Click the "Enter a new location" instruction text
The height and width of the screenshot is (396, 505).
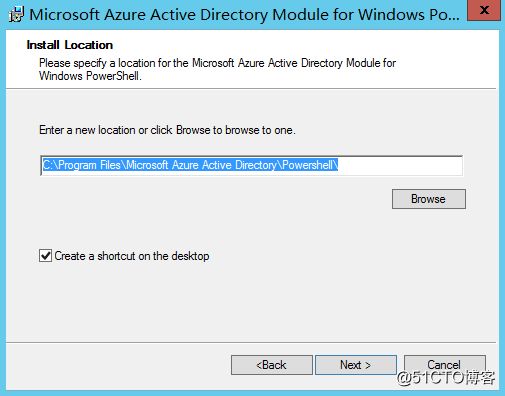click(x=167, y=130)
